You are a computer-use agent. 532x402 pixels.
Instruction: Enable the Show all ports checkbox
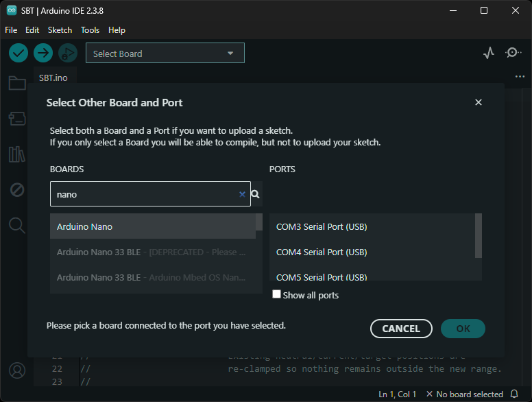click(x=277, y=294)
